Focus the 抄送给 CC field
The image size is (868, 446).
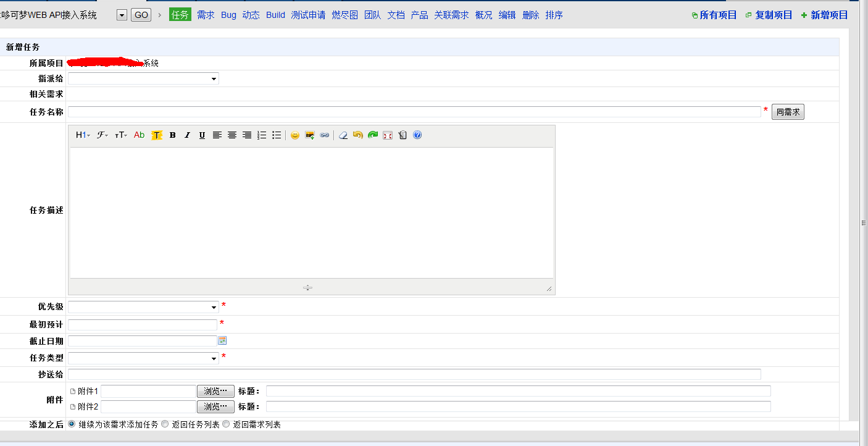pos(414,374)
